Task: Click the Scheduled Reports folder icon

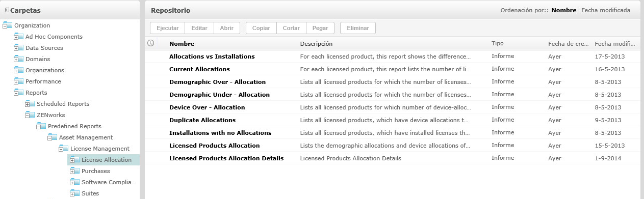Action: tap(30, 104)
